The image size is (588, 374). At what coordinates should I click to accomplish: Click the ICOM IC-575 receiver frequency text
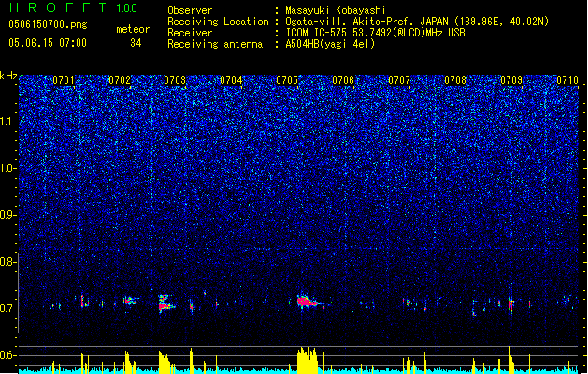tap(376, 33)
